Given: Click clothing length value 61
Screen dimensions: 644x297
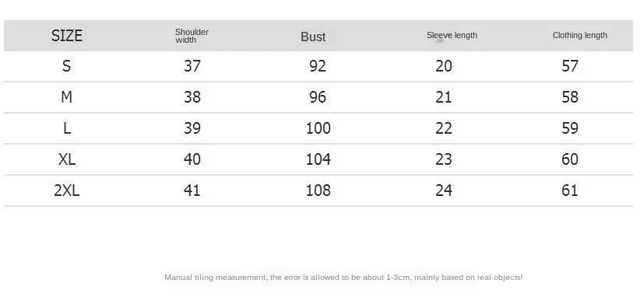Looking at the screenshot, I should pyautogui.click(x=570, y=190).
